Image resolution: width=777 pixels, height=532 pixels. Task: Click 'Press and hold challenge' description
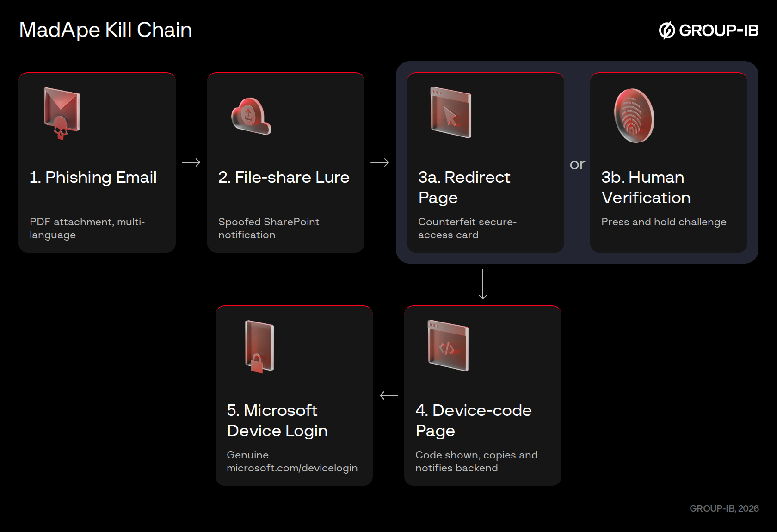[x=664, y=222]
